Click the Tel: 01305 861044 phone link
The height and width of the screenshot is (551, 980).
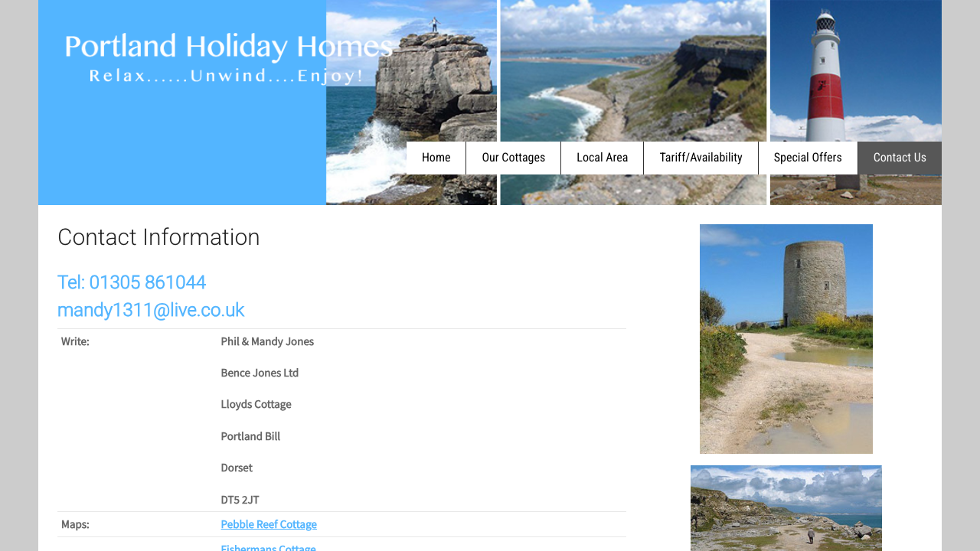pos(132,282)
